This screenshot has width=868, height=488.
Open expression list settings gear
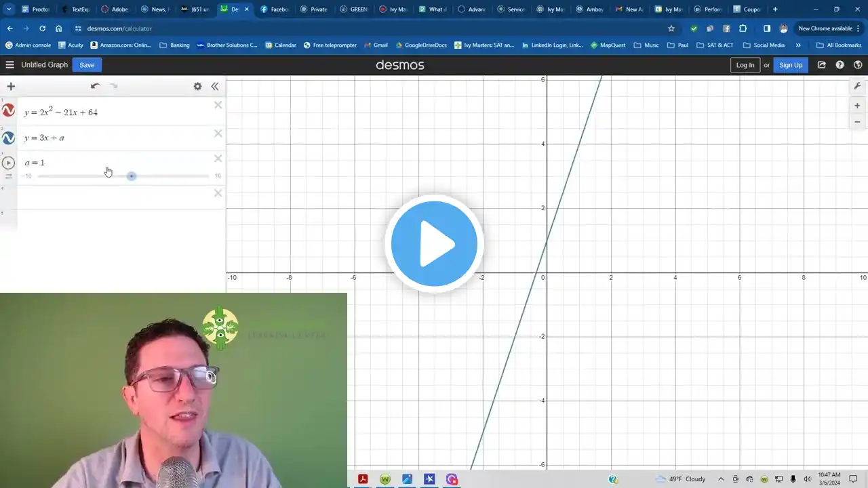pyautogui.click(x=197, y=86)
